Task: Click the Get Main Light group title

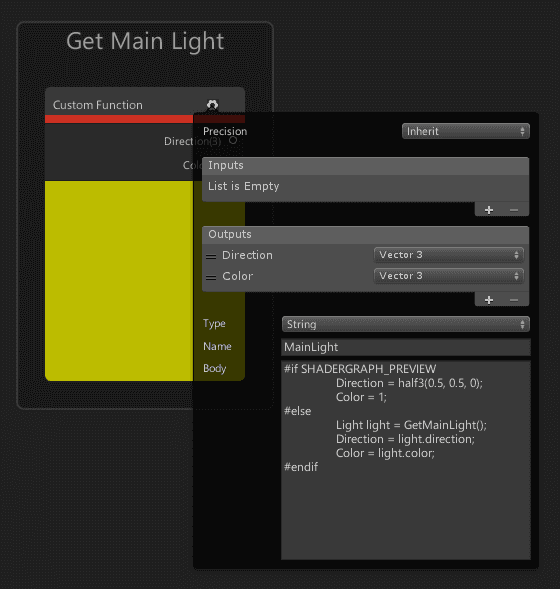Action: [x=145, y=41]
